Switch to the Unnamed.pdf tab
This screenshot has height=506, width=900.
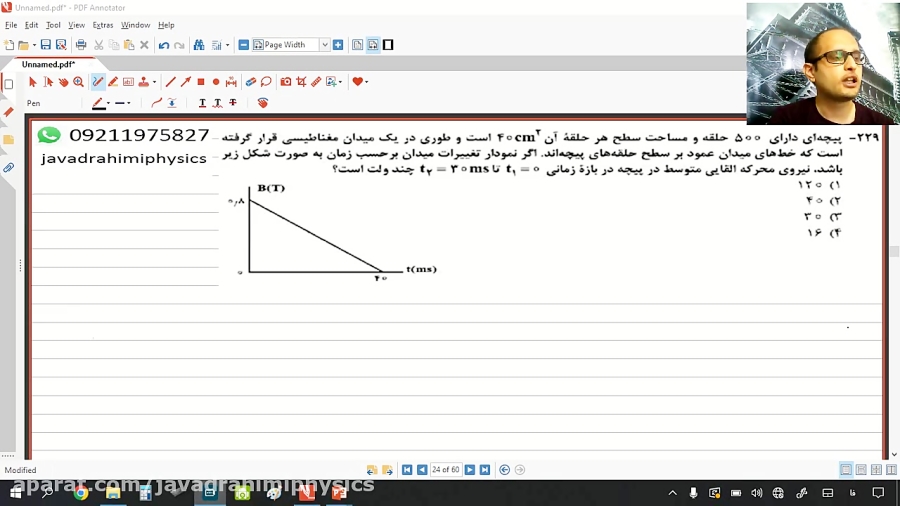click(48, 64)
